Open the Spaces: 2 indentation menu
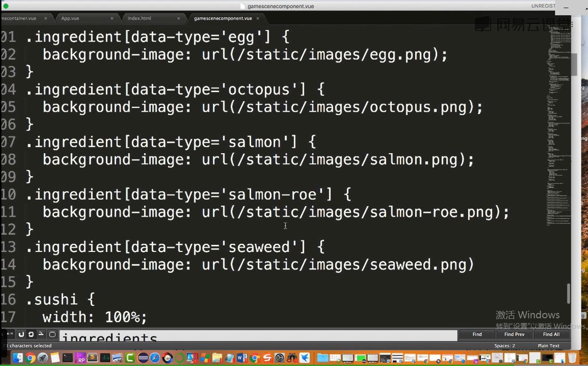The image size is (588, 366). (504, 345)
